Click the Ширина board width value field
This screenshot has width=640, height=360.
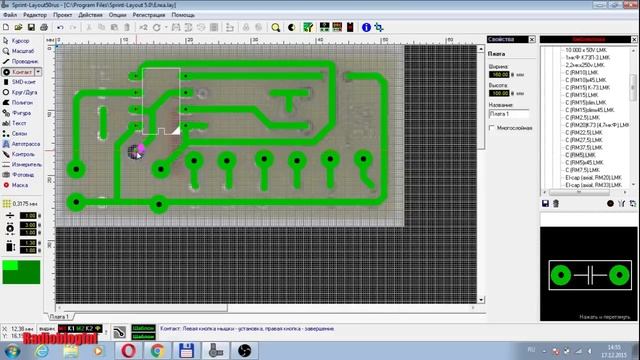tap(499, 75)
